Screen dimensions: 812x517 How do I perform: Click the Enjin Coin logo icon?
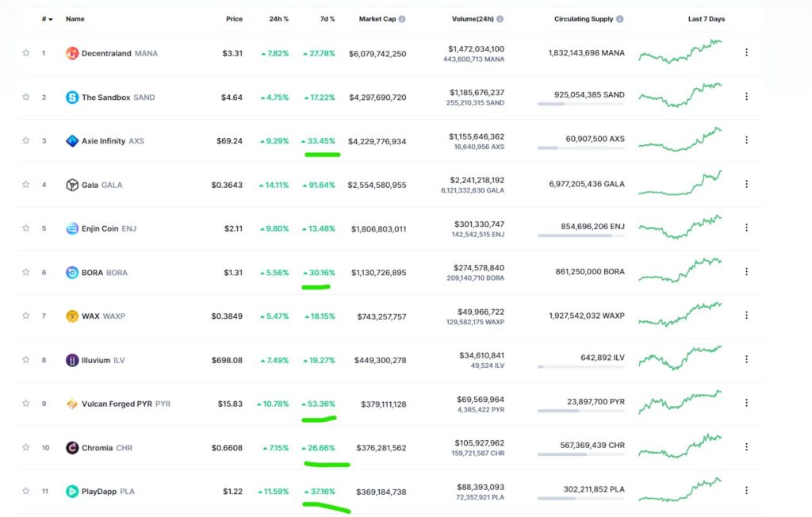(72, 228)
